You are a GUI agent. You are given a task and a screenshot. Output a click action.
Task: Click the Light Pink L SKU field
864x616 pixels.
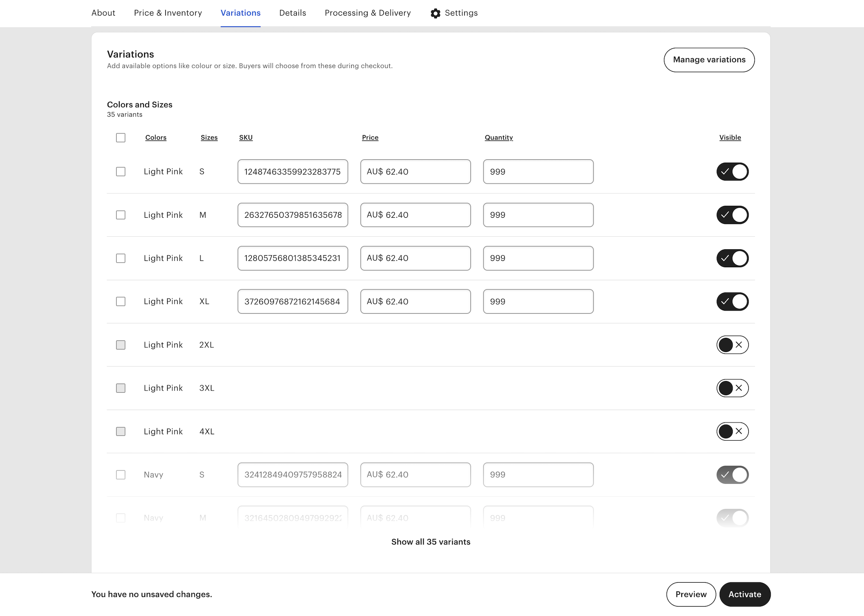coord(292,258)
